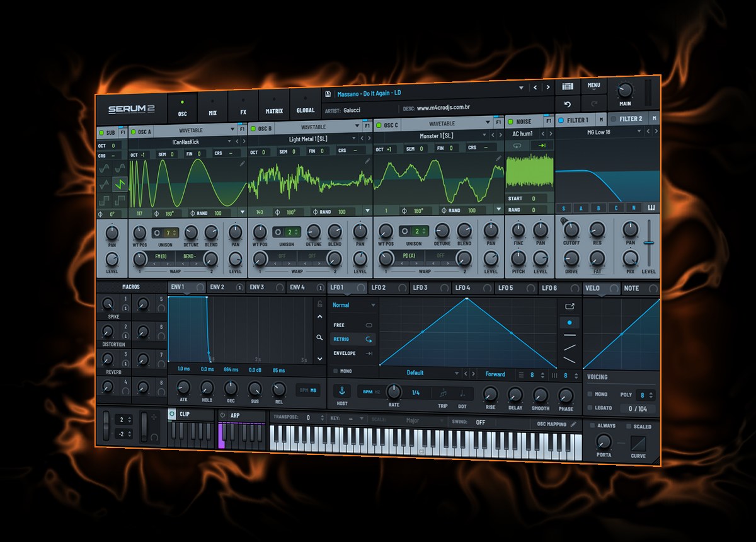The height and width of the screenshot is (542, 756).
Task: Select the LFO flat line tool
Action: point(570,336)
